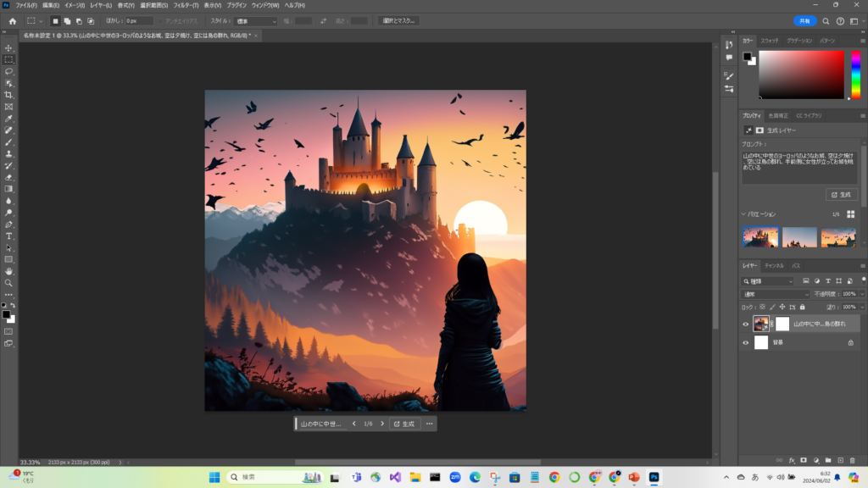Click the foreground color swatch in toolbar
Screen dimensions: 868x488
[6, 314]
